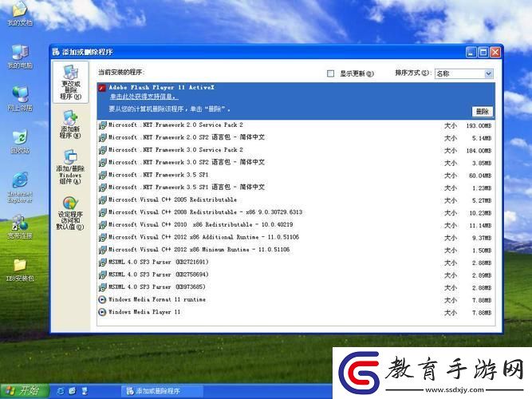Click icon of Visual C++ 2010 x86 Redistributable

click(102, 225)
